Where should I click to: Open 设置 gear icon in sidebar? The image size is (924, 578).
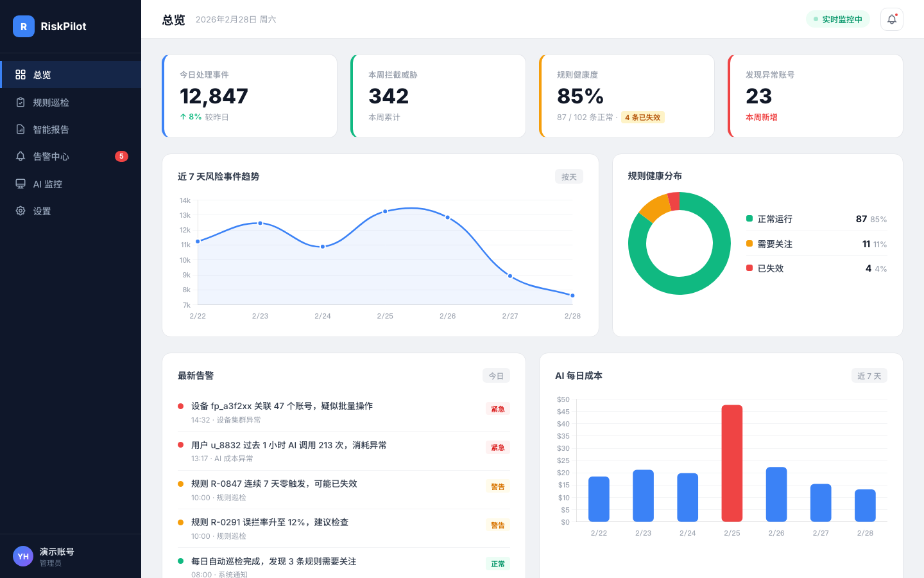[x=21, y=211]
